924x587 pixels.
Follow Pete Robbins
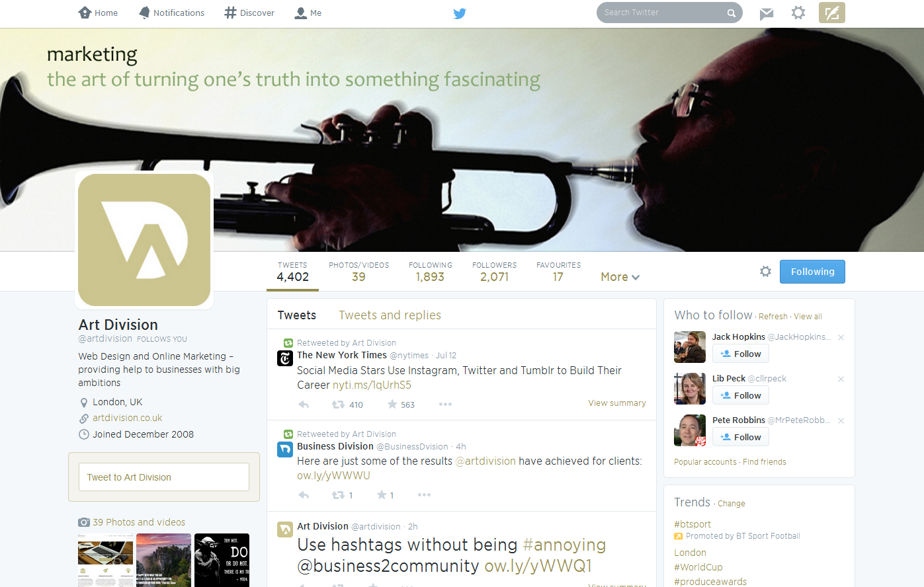(741, 437)
